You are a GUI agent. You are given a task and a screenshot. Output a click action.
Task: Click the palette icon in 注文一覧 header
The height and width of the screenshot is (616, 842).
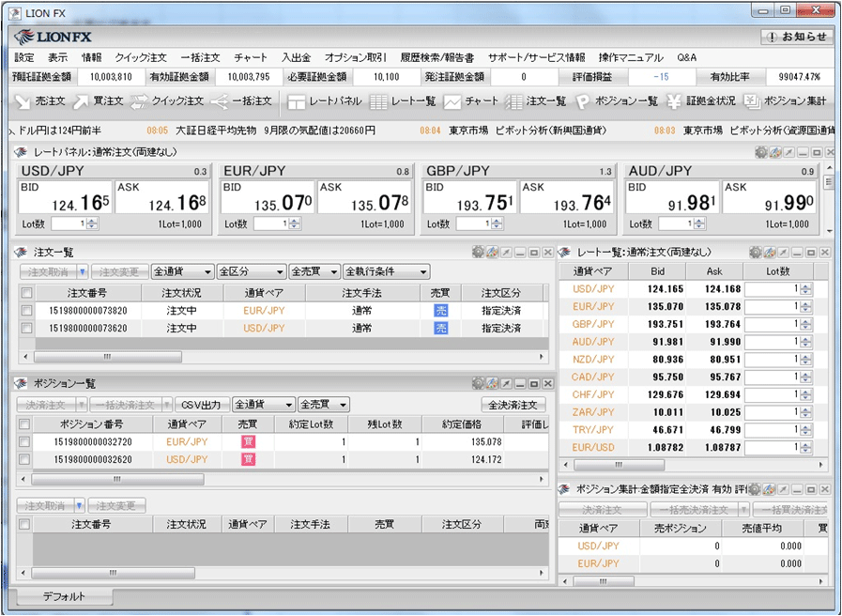(492, 252)
